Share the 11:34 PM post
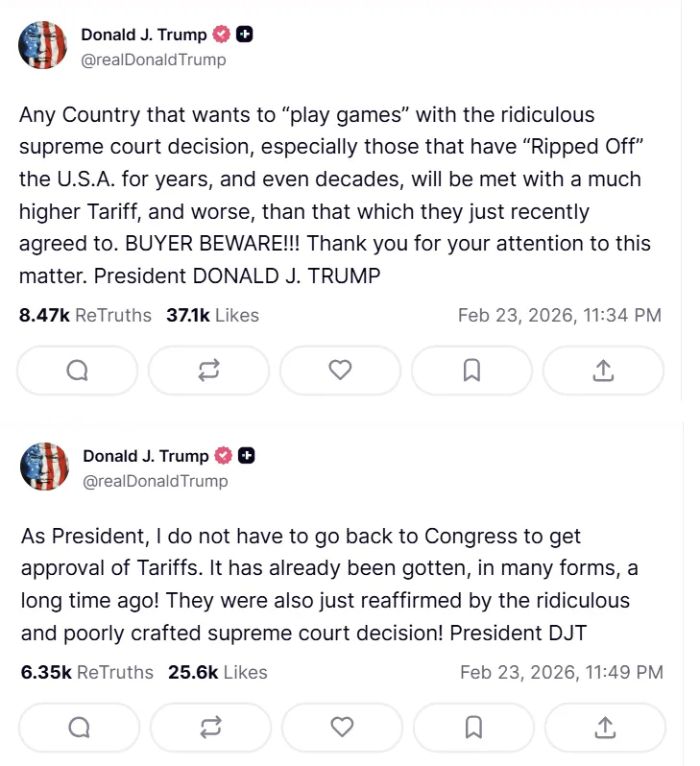The width and height of the screenshot is (700, 766). click(603, 371)
